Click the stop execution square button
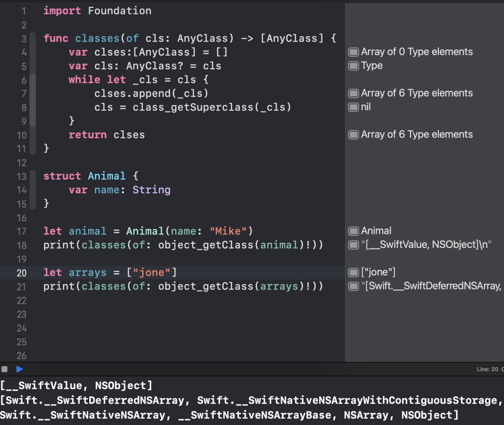 click(x=5, y=369)
